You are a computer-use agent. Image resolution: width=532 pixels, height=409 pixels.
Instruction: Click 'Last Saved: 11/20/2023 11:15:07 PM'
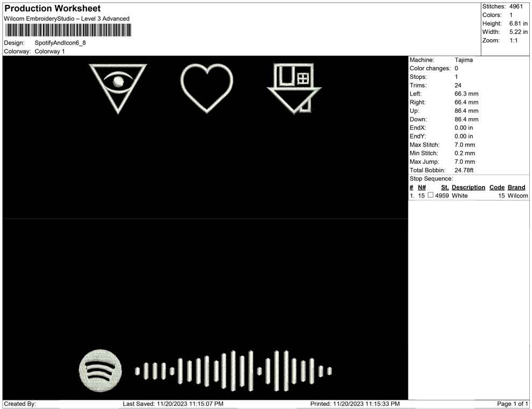[x=173, y=404]
